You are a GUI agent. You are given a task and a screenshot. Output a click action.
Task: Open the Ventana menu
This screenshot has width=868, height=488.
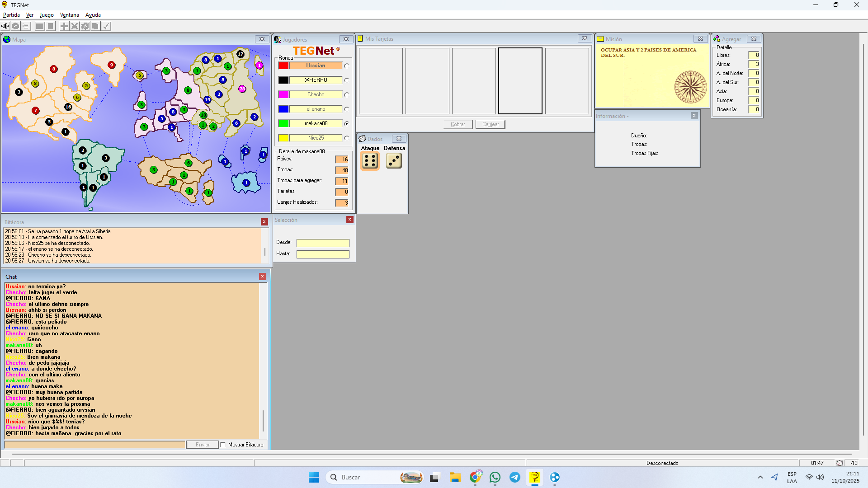point(69,15)
